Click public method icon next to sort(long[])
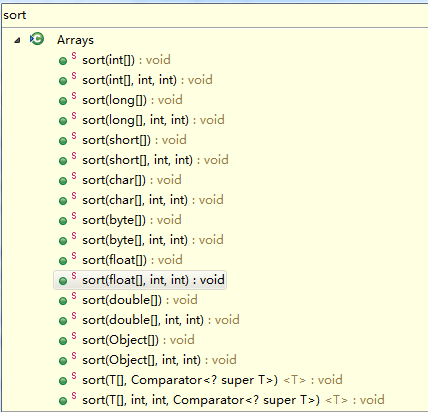The height and width of the screenshot is (412, 428). (x=63, y=101)
